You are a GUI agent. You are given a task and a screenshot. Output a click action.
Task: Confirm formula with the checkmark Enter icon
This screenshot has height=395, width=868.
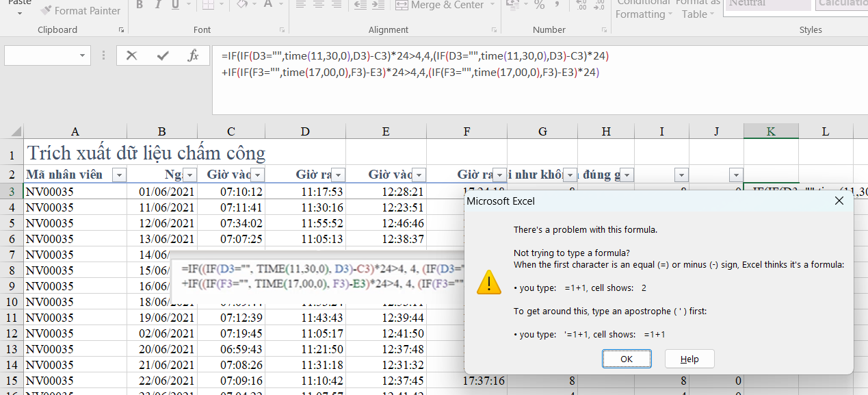(x=163, y=56)
